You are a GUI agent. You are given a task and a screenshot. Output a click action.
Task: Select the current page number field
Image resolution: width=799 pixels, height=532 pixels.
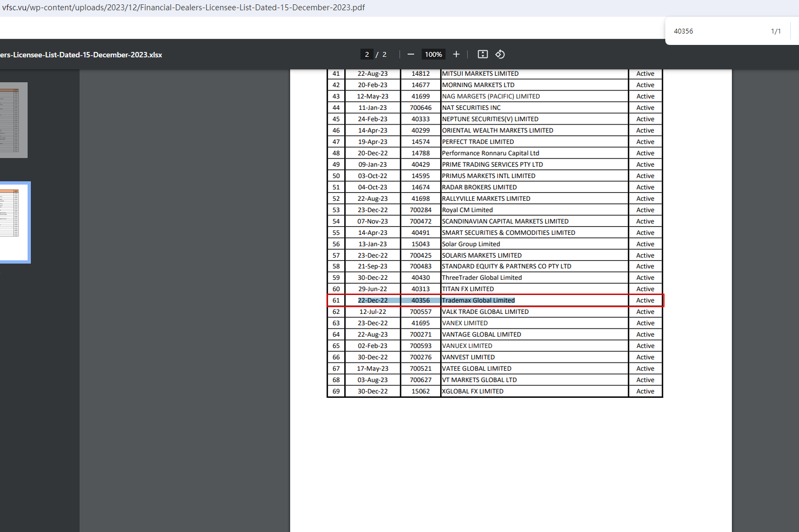pos(366,54)
